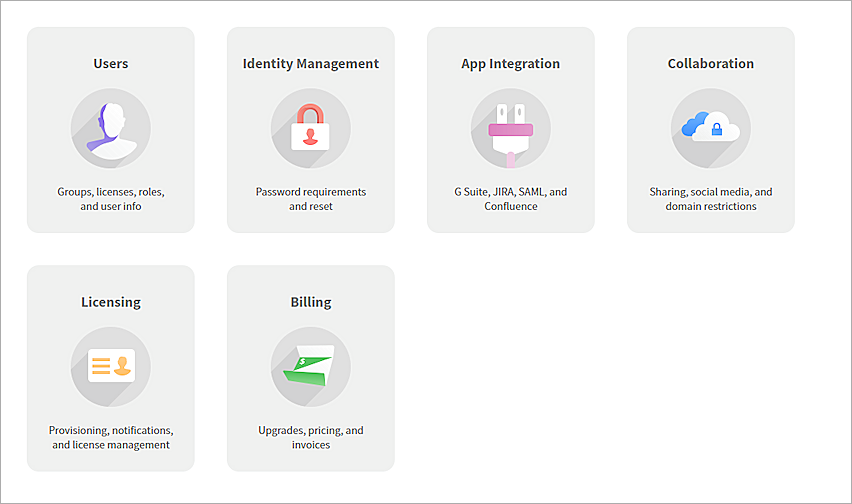Click the Billing green invoice icon
852x504 pixels.
pyautogui.click(x=311, y=367)
